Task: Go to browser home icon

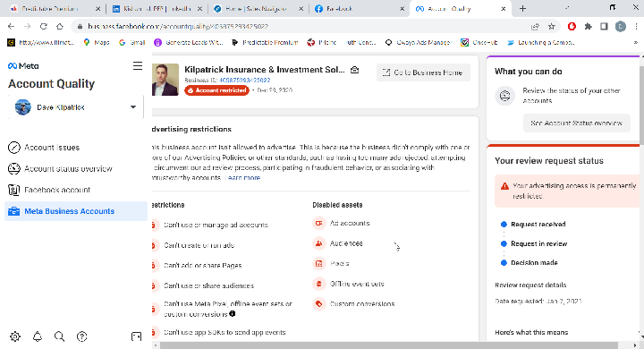Action: click(x=60, y=26)
